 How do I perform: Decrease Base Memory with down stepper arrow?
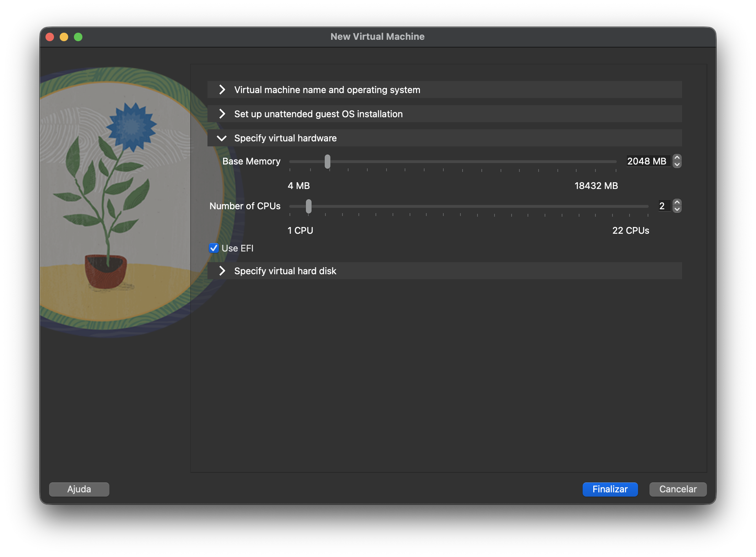pos(677,164)
